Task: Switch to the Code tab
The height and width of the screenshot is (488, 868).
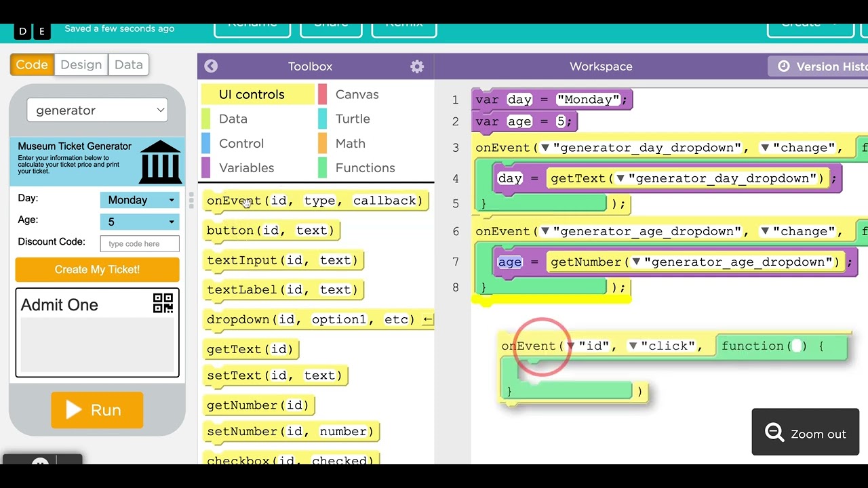Action: coord(32,64)
